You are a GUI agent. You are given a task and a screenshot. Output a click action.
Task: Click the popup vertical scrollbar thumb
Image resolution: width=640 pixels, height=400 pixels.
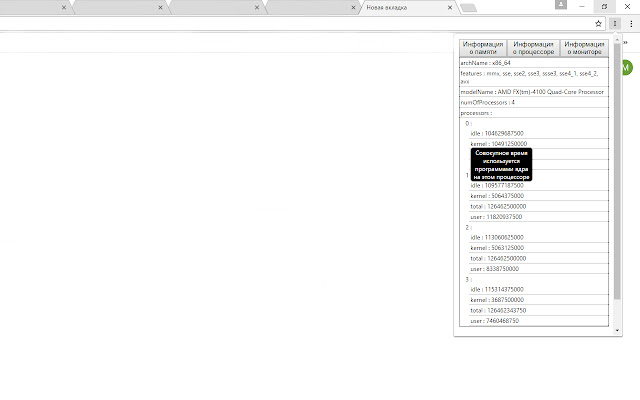[x=617, y=171]
